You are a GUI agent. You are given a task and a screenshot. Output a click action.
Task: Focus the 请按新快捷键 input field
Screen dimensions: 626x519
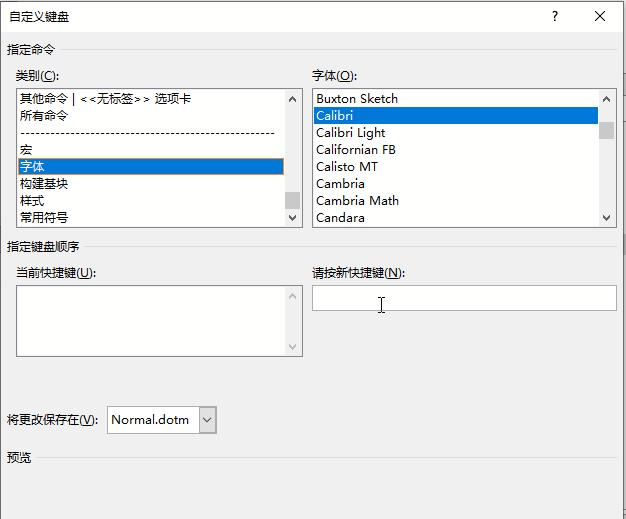[x=464, y=298]
